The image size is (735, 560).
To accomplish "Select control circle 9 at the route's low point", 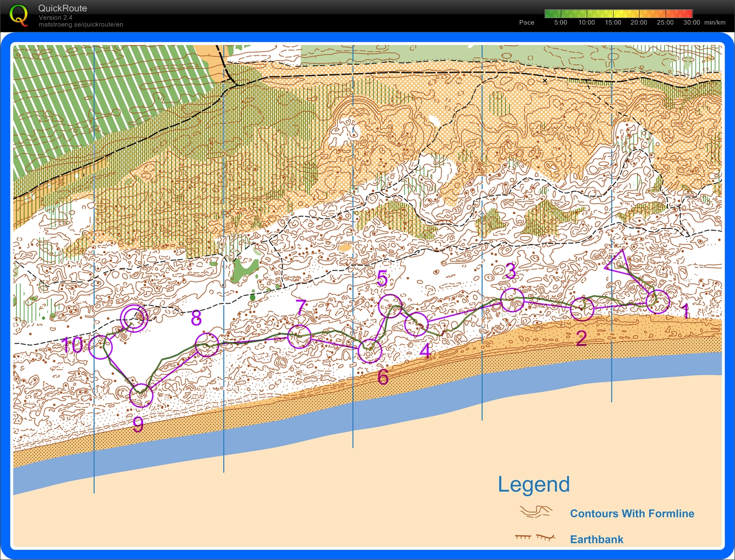I will click(x=140, y=396).
